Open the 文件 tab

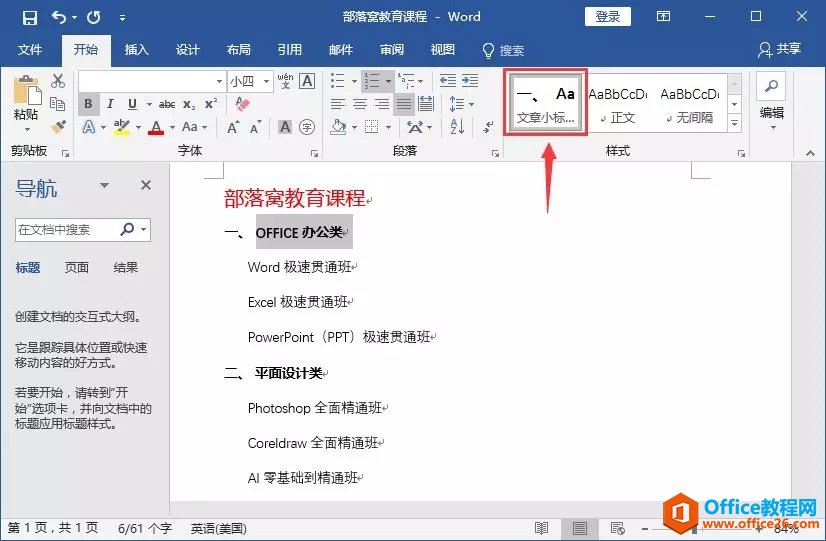pos(30,50)
